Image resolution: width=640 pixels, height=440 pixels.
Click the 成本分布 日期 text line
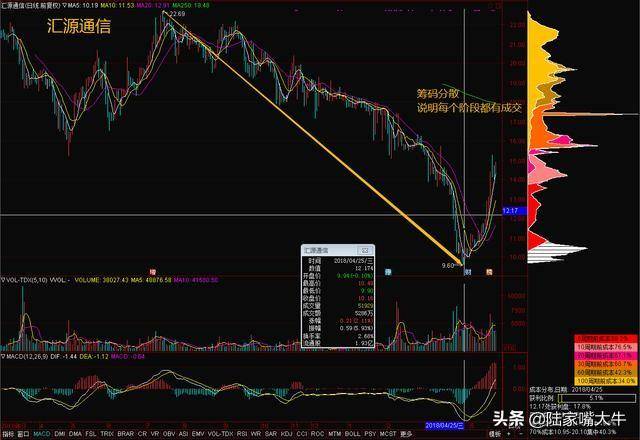click(566, 390)
